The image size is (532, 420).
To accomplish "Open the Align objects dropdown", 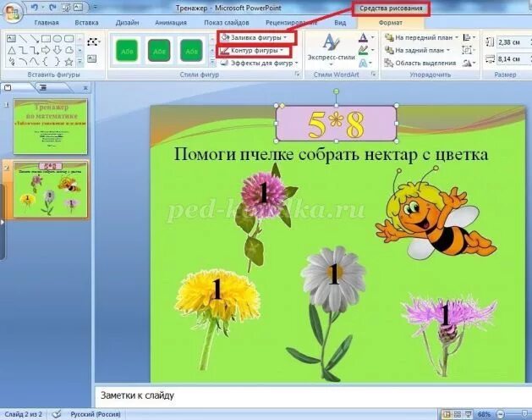I will pyautogui.click(x=469, y=37).
